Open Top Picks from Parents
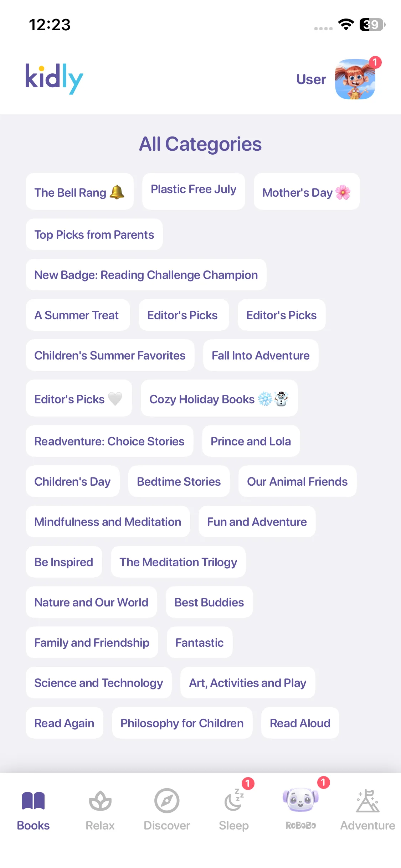Viewport: 401px width, 868px height. pos(94,235)
